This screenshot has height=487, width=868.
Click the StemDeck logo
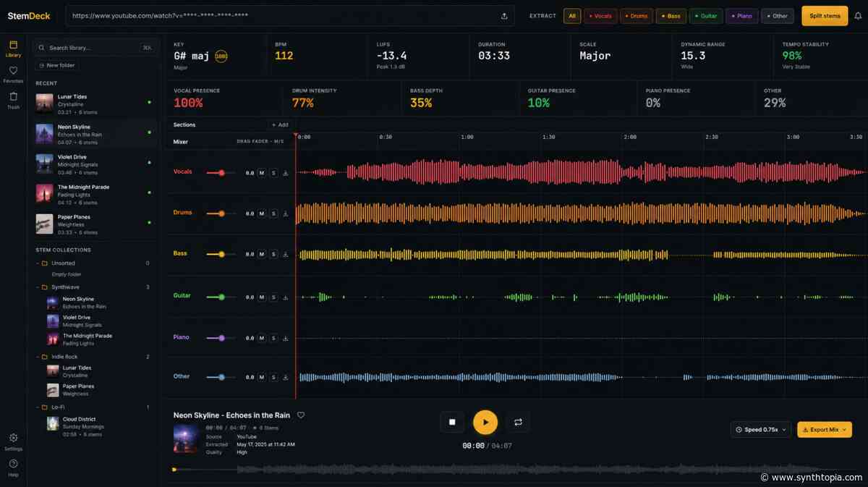click(29, 16)
